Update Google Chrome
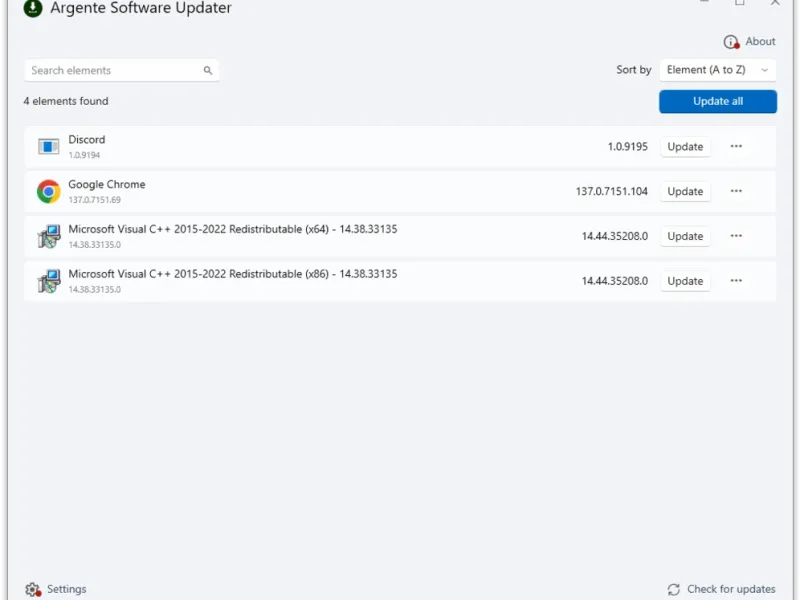The height and width of the screenshot is (600, 800). 685,191
